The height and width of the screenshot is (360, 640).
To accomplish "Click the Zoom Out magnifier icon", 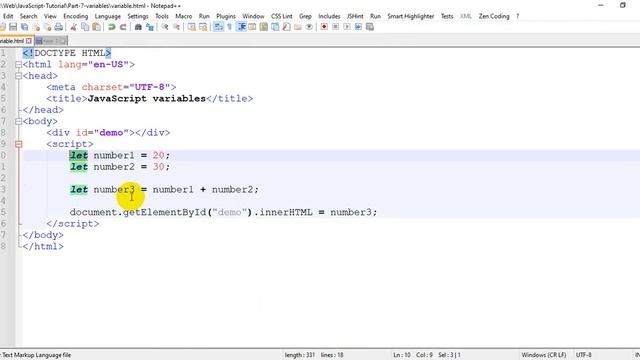I will (176, 27).
